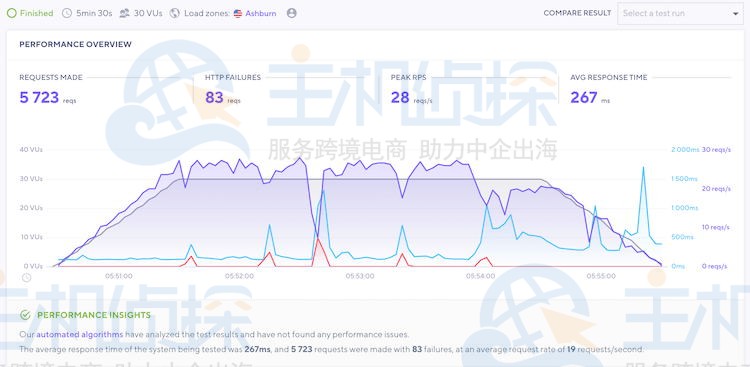Click the Finished status circle icon
Screen dimensions: 750x367
[11, 13]
